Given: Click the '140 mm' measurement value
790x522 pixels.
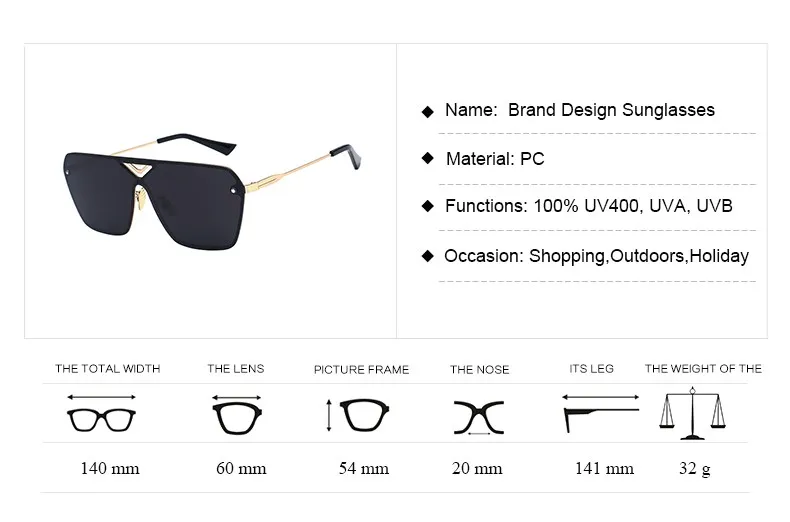Looking at the screenshot, I should pyautogui.click(x=110, y=468).
